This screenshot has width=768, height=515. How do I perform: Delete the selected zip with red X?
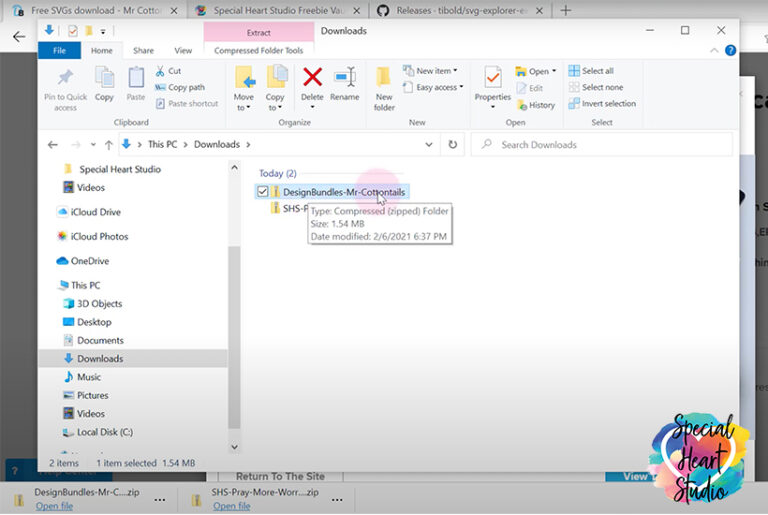coord(312,77)
